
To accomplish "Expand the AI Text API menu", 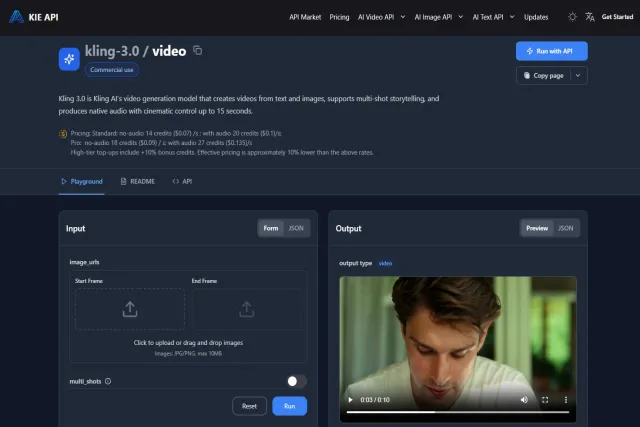I will click(x=493, y=17).
